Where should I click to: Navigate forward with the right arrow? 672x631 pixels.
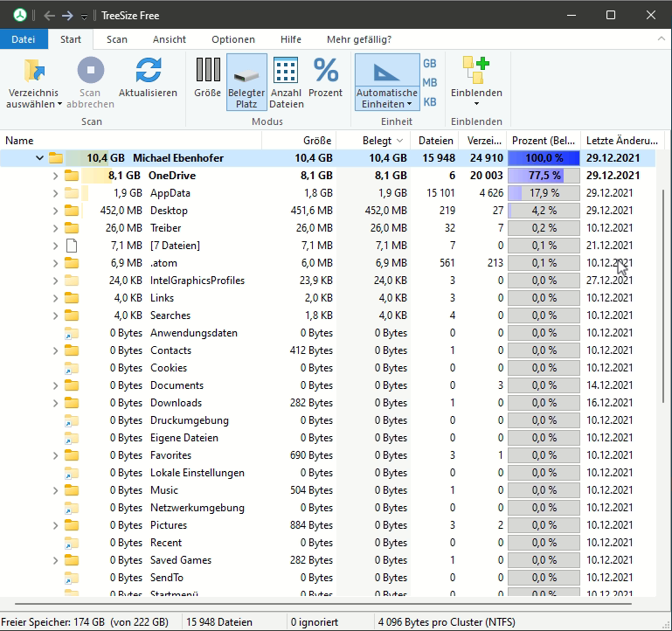tap(67, 16)
